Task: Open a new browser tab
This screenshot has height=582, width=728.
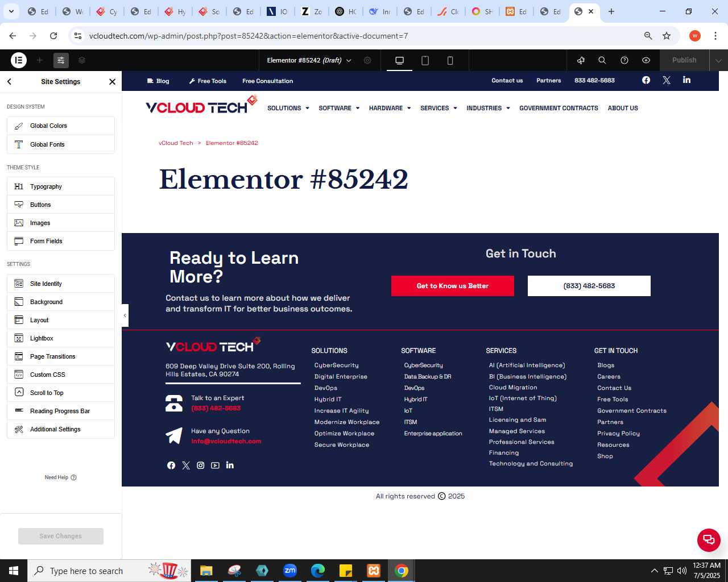Action: 611,11
